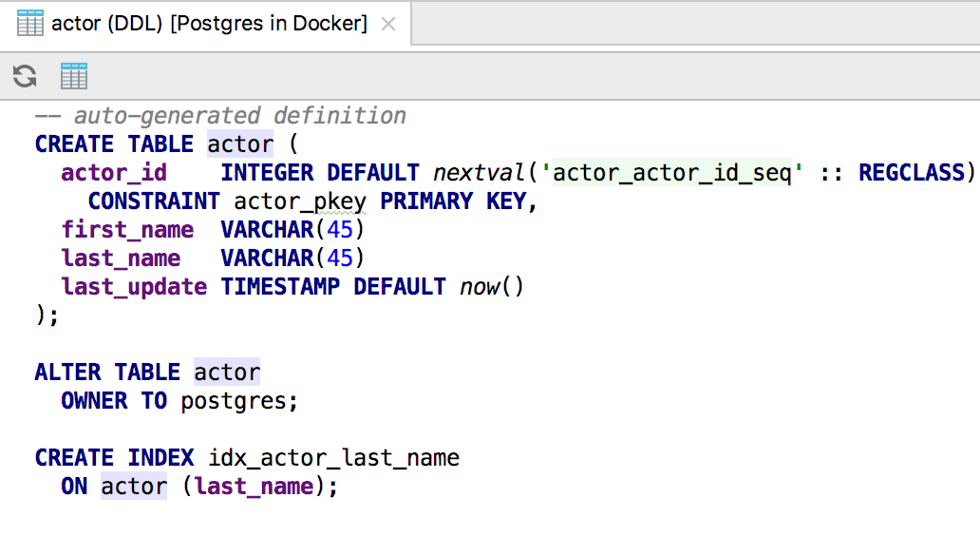Viewport: 980px width, 536px height.
Task: Click the last_update column name
Action: coord(134,286)
